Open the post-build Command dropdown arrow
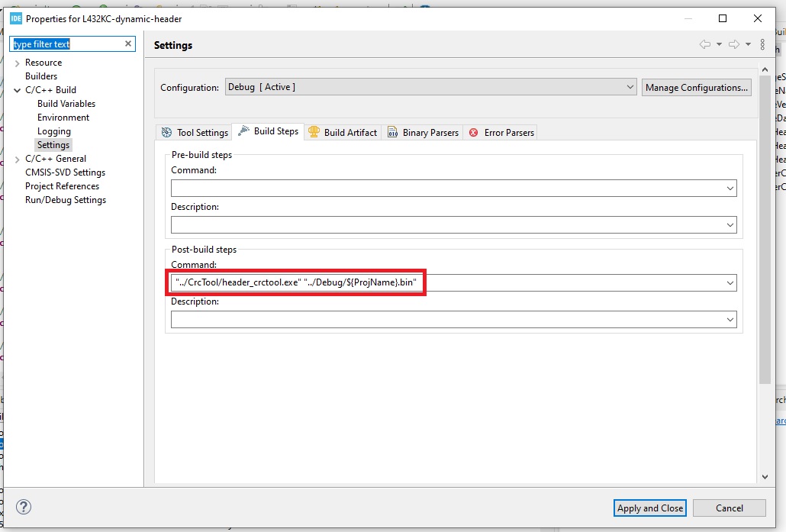The height and width of the screenshot is (532, 786). point(730,283)
